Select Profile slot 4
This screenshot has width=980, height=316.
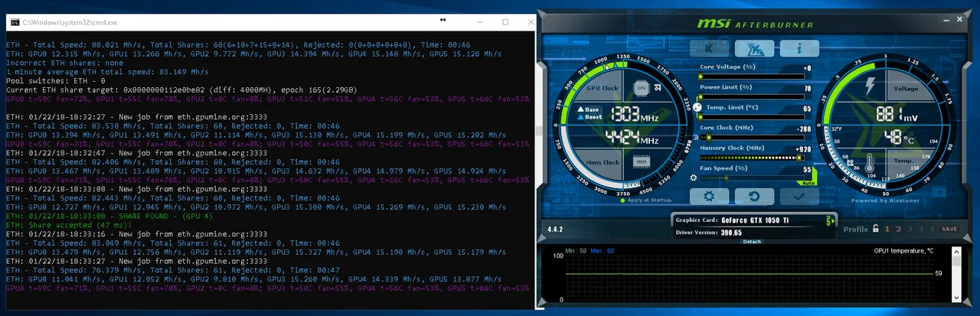(921, 229)
